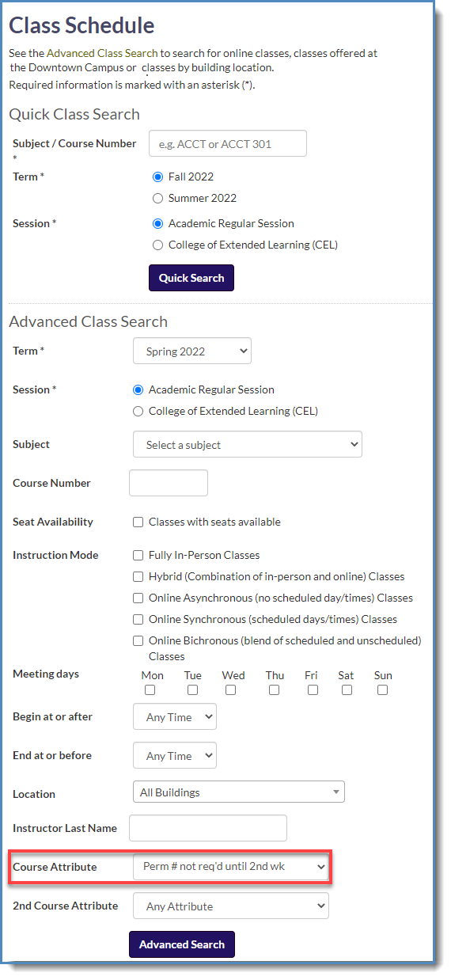Click the Class Schedule heading
The width and height of the screenshot is (451, 980).
click(x=81, y=25)
